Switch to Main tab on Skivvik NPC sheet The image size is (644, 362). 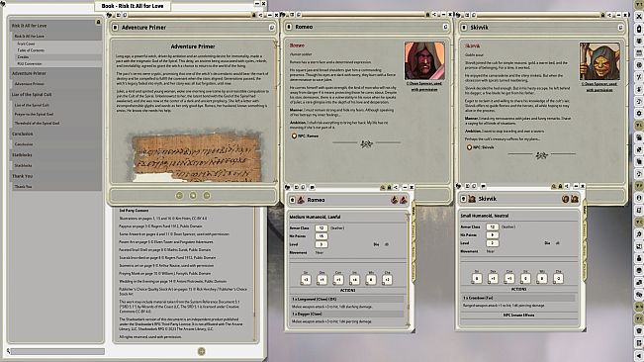click(584, 210)
